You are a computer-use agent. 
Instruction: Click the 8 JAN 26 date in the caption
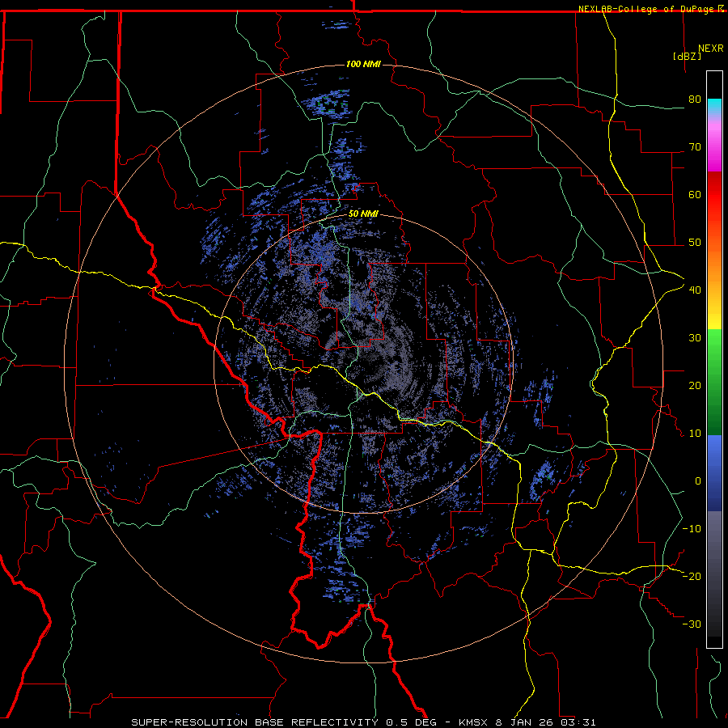click(x=525, y=722)
